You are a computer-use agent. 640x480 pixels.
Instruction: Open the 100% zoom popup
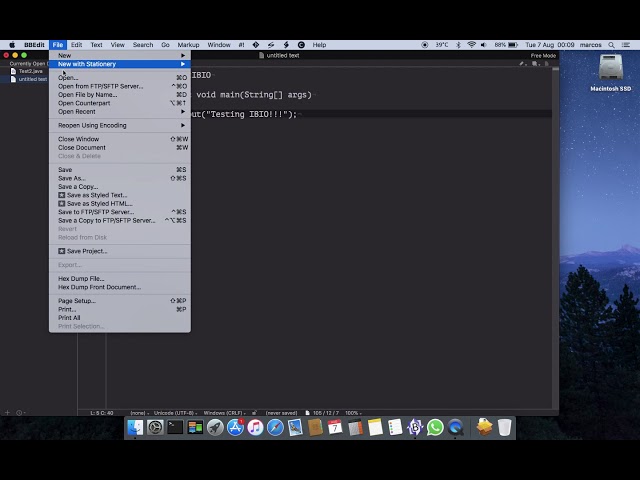353,413
